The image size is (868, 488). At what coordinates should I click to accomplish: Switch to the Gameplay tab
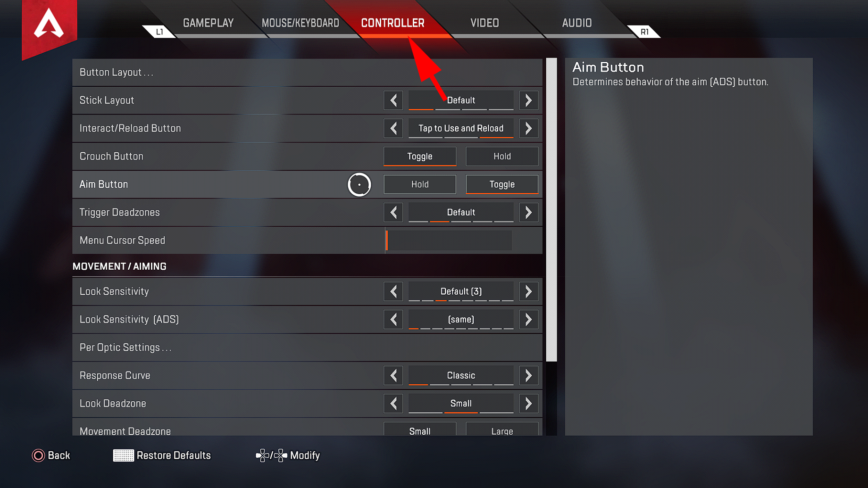(209, 23)
